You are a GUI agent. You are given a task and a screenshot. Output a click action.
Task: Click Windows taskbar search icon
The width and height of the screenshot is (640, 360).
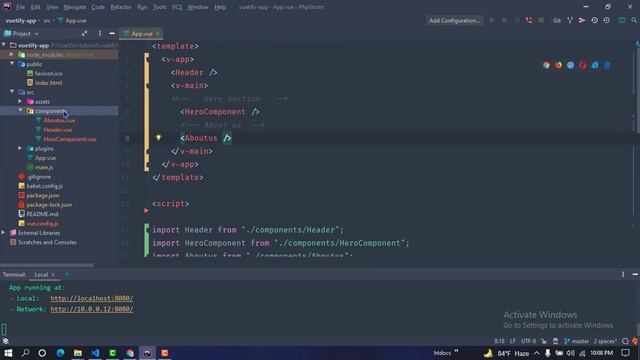(25, 353)
